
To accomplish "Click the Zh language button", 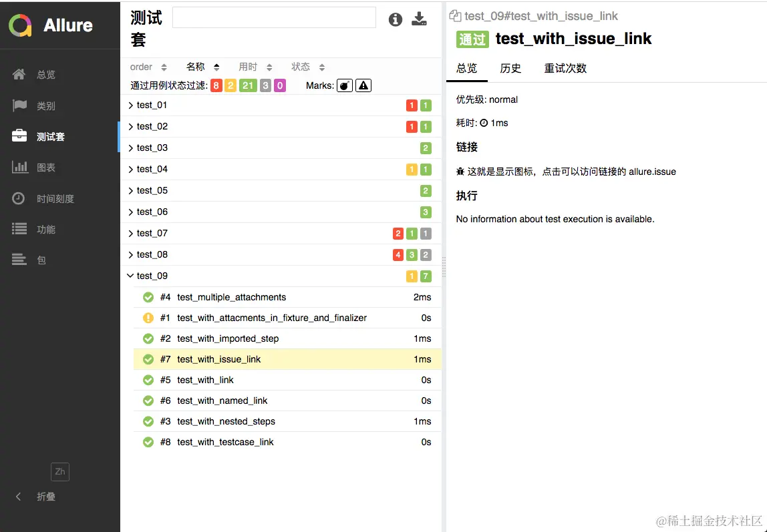I will pyautogui.click(x=60, y=471).
